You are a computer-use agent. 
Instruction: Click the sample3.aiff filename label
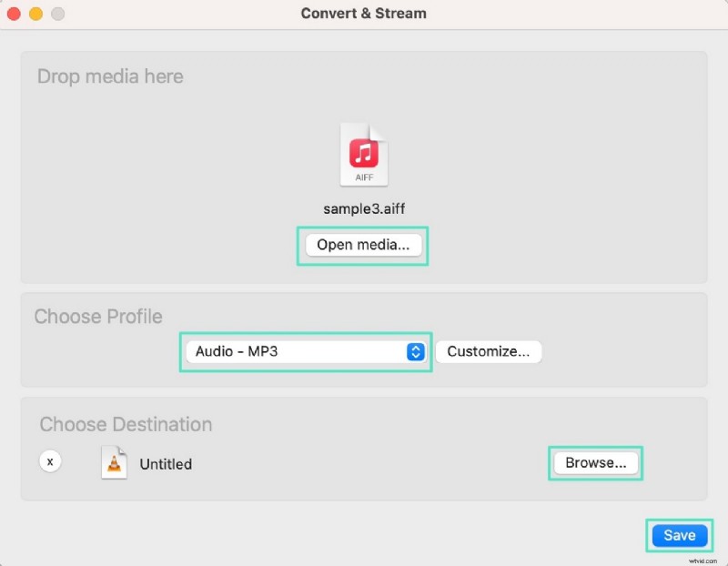click(363, 208)
